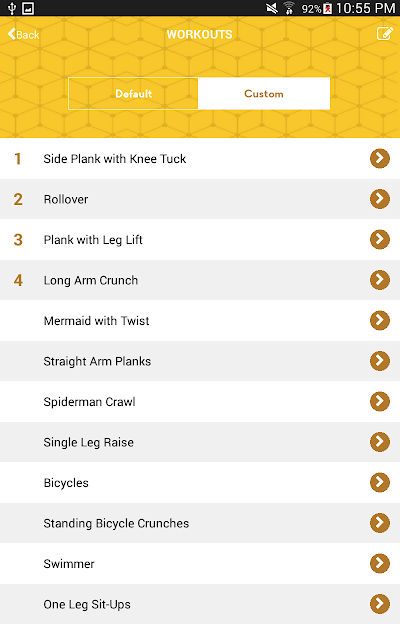Open Mermaid with Twist arrow icon

coord(380,320)
